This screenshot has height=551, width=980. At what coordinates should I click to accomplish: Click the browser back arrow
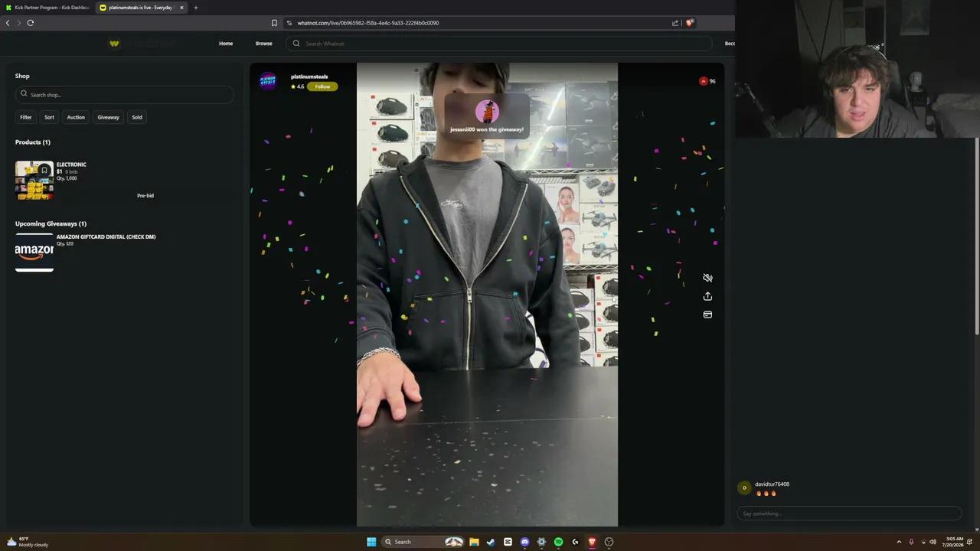(8, 23)
